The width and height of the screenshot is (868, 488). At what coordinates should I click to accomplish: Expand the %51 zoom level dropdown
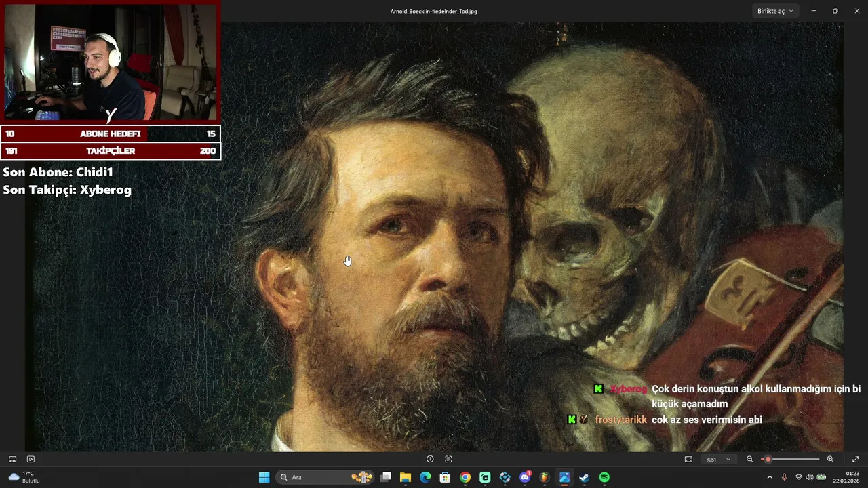718,459
